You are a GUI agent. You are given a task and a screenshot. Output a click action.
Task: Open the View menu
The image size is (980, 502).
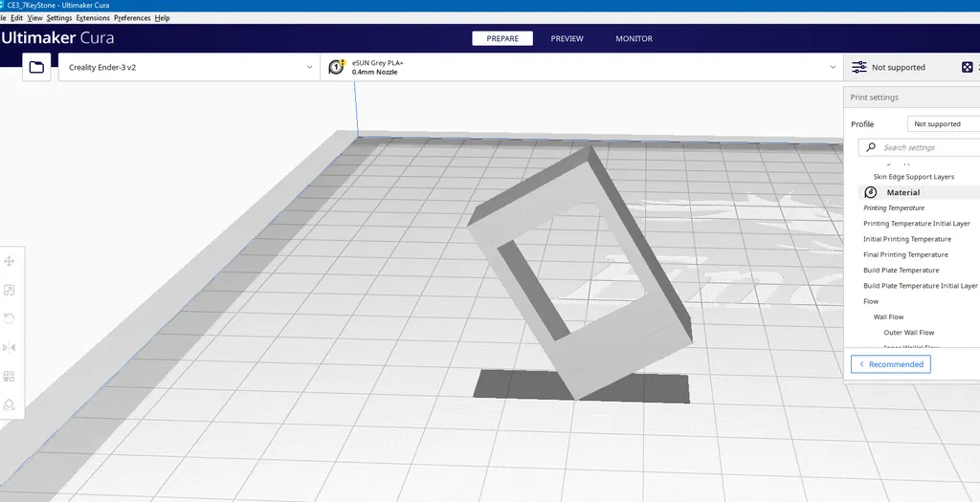coord(35,18)
